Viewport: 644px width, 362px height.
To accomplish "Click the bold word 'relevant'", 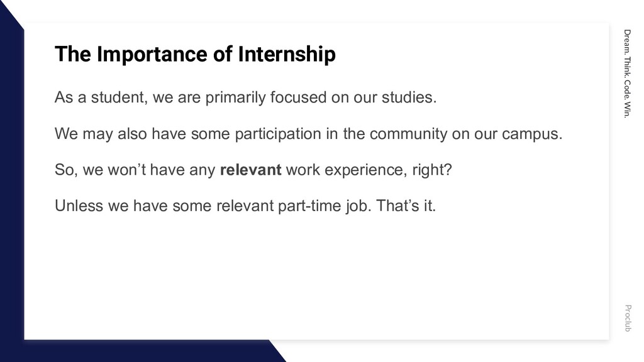I will pos(250,170).
